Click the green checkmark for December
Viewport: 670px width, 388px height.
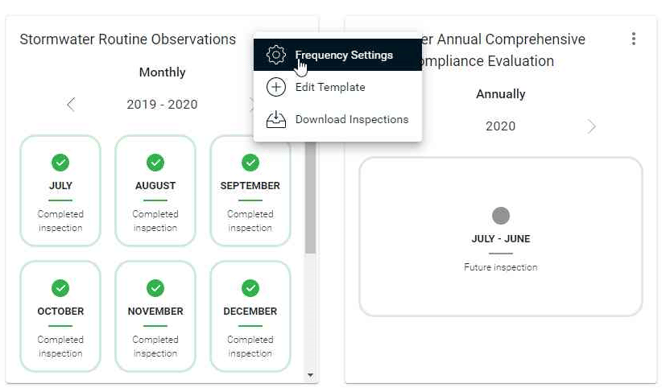click(250, 288)
